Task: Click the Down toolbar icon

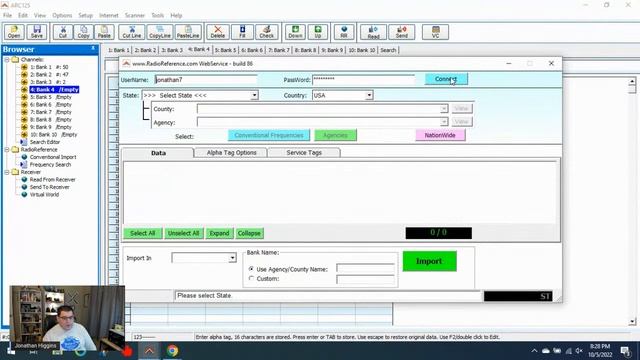Action: click(x=295, y=32)
